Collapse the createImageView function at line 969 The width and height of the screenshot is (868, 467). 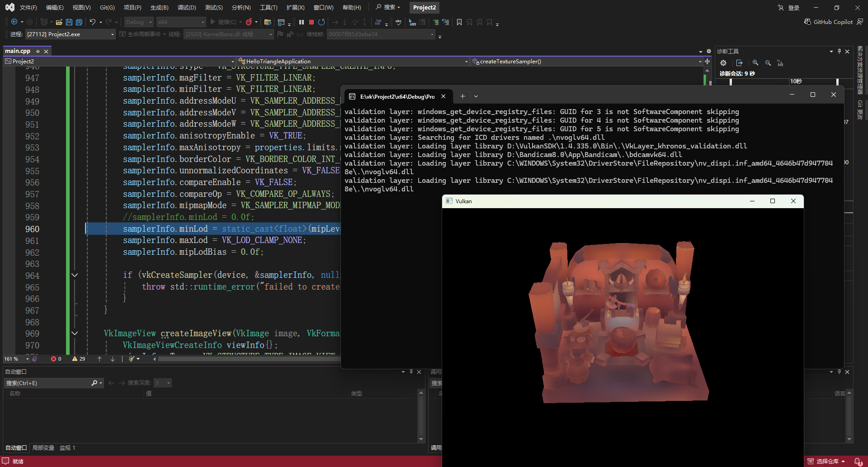coord(75,333)
